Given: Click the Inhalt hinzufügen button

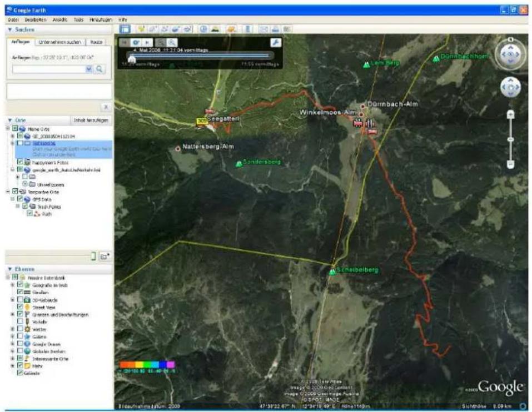Looking at the screenshot, I should (x=91, y=120).
